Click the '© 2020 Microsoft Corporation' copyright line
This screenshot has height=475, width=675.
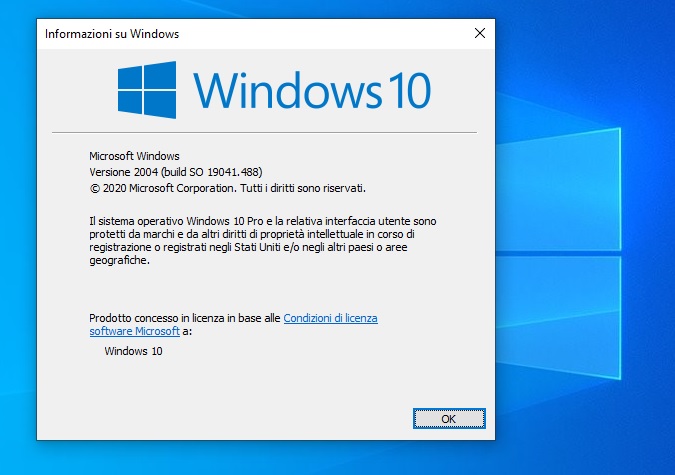(228, 188)
